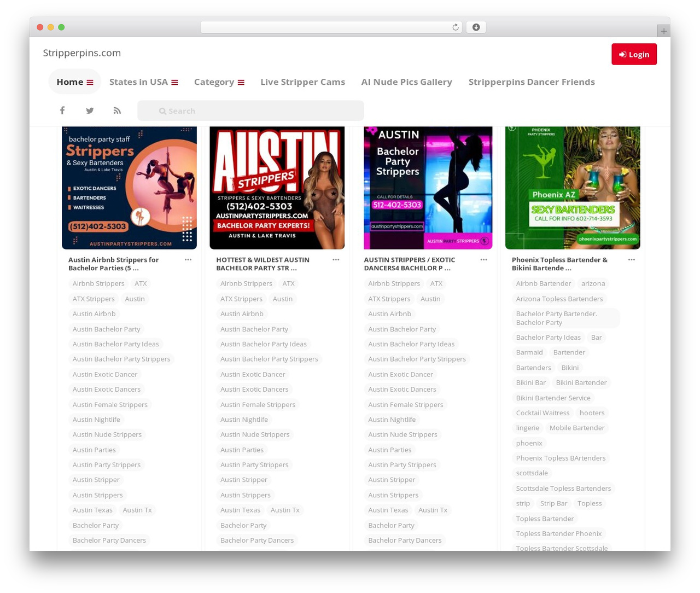Select the Topless Bartender Phoenix tag

pos(559,533)
